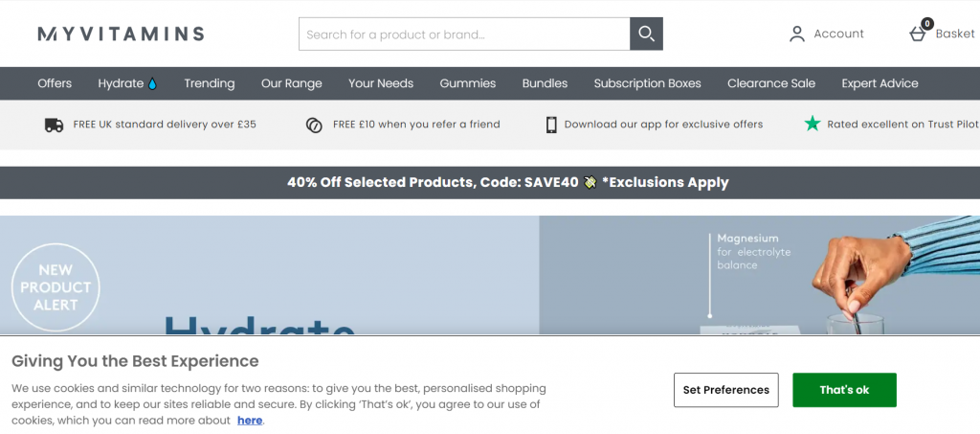
Task: Click the Set Preferences button
Action: pos(726,390)
